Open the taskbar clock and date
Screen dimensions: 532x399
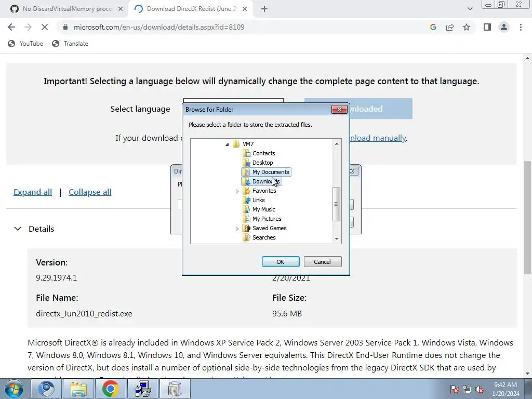pos(506,389)
